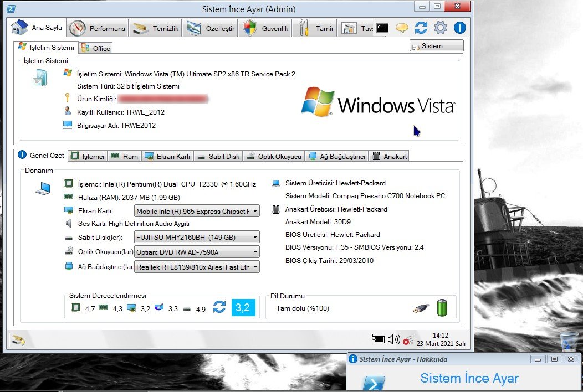Click the yellow speech bubble feedback icon
Image resolution: width=583 pixels, height=392 pixels.
[402, 28]
